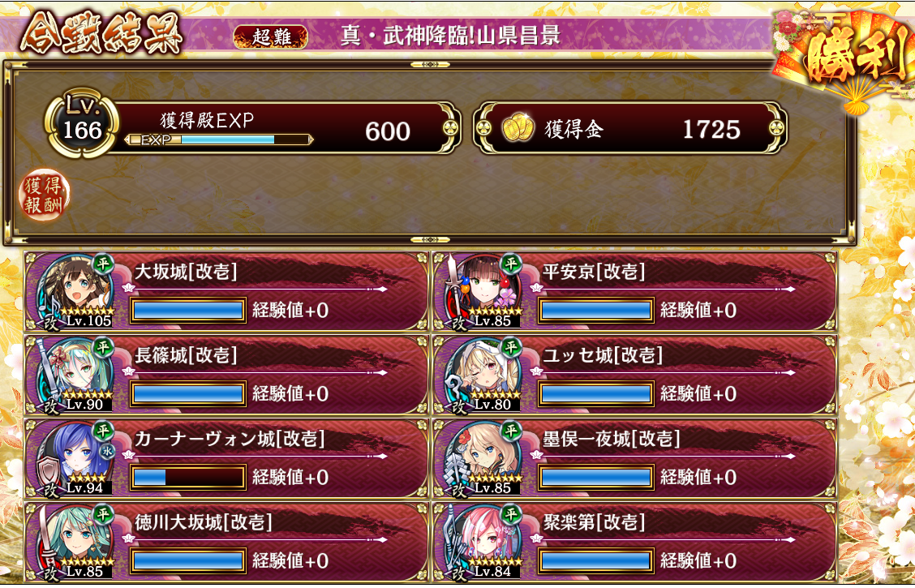Click the 平 terrain icon on 墨俣一夜城
Viewport: 915px width, 588px height.
[x=511, y=431]
